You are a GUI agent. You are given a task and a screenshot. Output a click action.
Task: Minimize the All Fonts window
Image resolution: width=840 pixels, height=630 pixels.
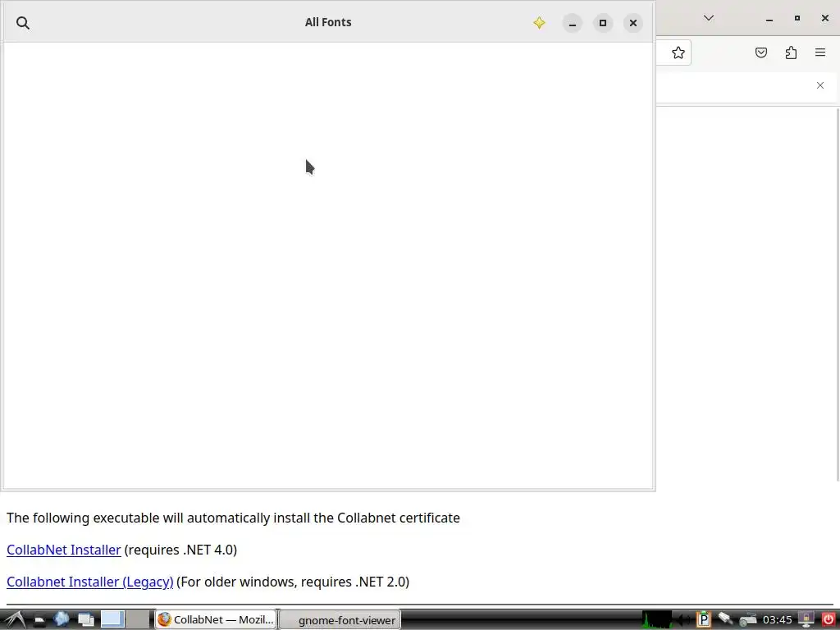pos(572,23)
